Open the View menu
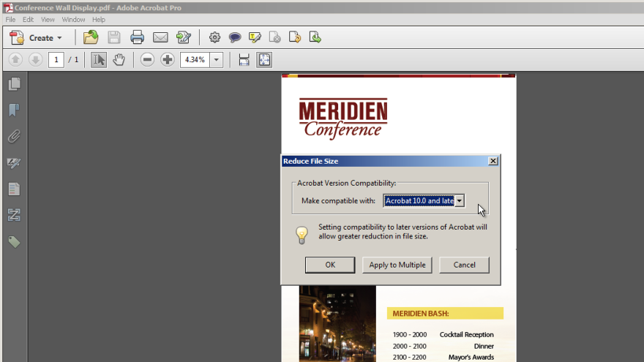The width and height of the screenshot is (644, 362). [x=48, y=19]
